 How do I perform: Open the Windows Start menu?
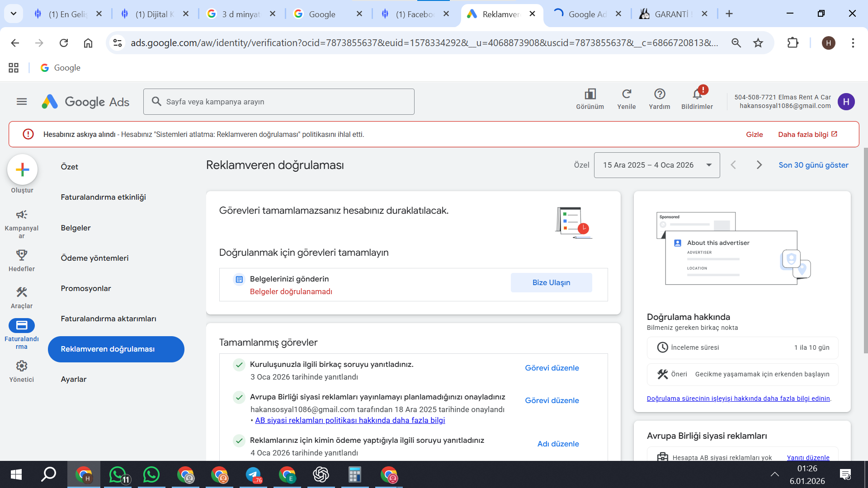pos(16,475)
